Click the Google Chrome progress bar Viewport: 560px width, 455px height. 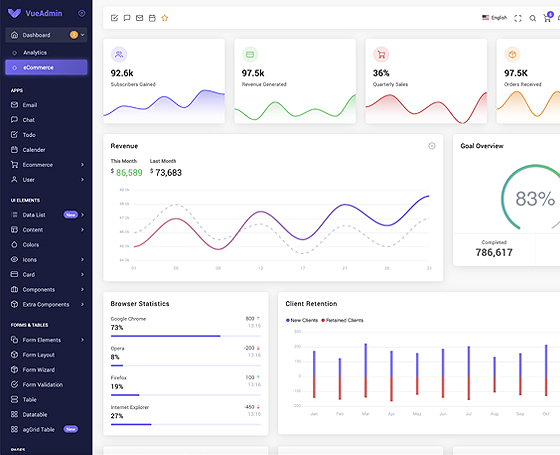pos(186,336)
